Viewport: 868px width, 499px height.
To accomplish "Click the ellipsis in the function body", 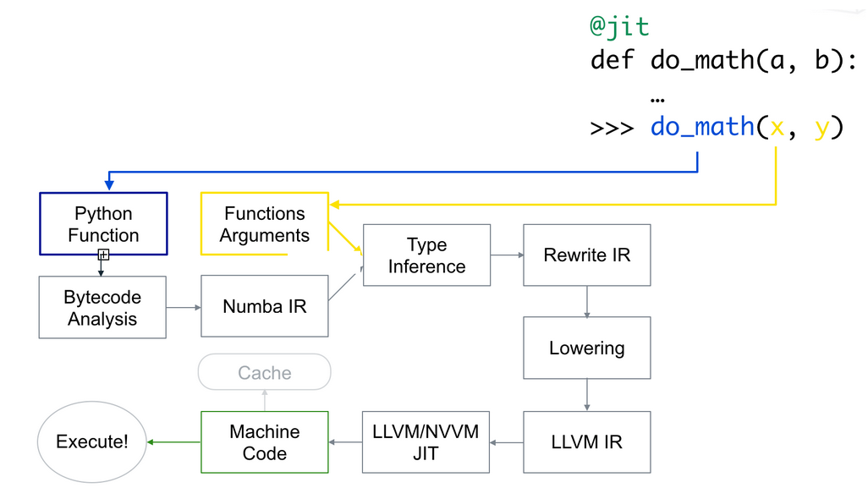I will (658, 100).
